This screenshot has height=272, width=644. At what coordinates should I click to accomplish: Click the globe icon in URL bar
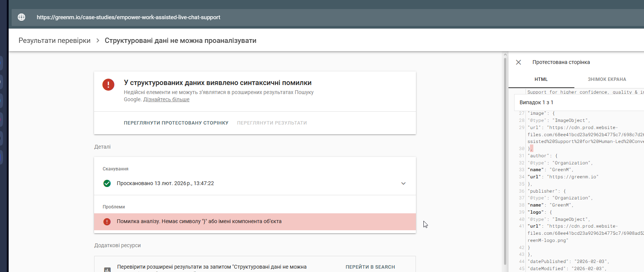[21, 17]
